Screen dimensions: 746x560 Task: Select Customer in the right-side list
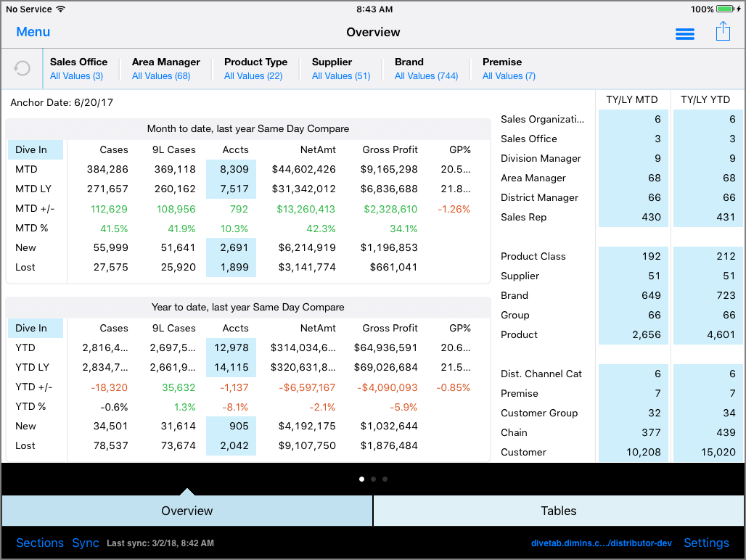[523, 452]
